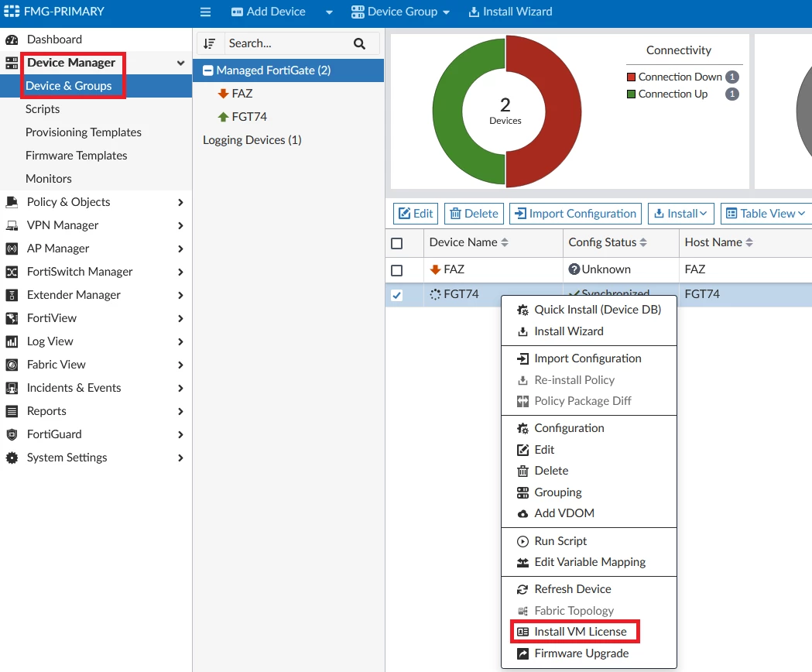This screenshot has width=812, height=672.
Task: Click the Extender Manager icon
Action: point(12,295)
